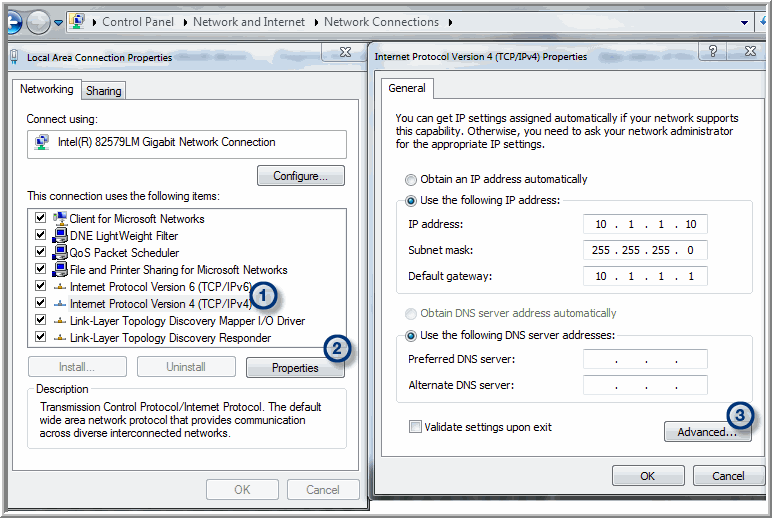Click the Network Connections folder icon in address bar
The height and width of the screenshot is (518, 772).
pos(78,21)
